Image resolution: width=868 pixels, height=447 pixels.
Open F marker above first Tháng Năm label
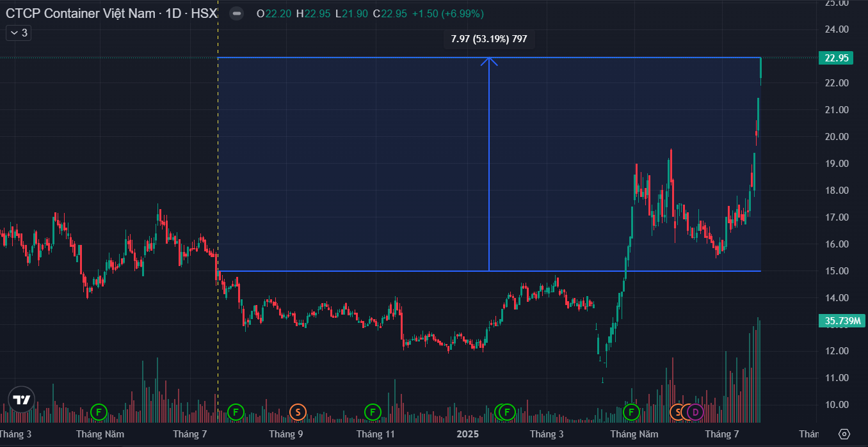99,412
